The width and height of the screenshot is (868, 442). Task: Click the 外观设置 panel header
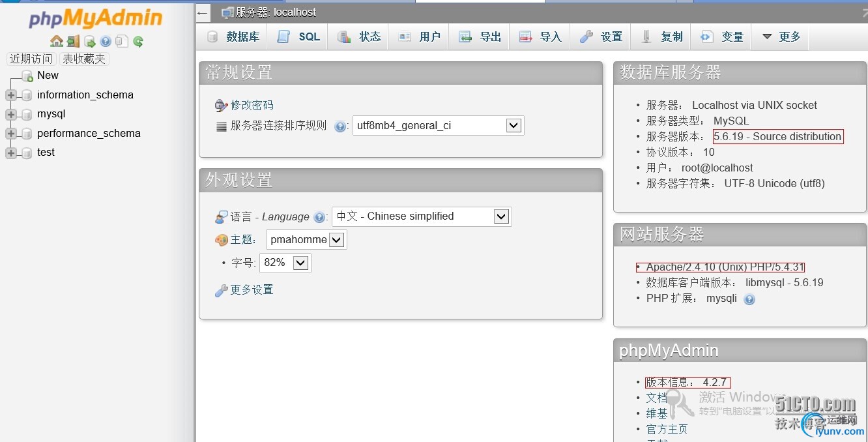click(x=401, y=181)
